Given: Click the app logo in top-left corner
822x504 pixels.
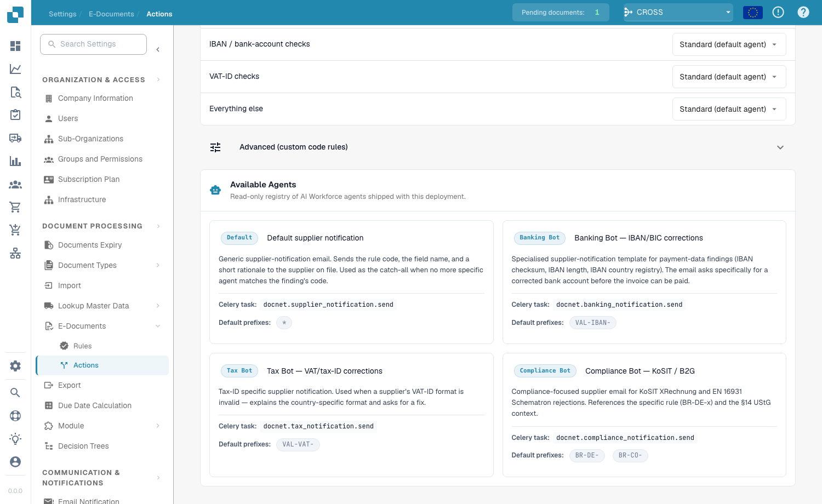Looking at the screenshot, I should point(15,14).
